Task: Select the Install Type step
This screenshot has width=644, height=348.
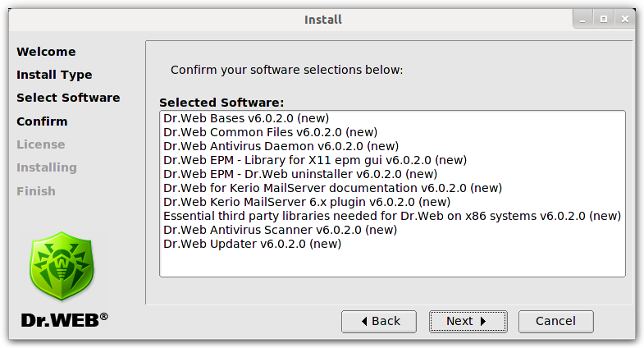Action: [54, 75]
